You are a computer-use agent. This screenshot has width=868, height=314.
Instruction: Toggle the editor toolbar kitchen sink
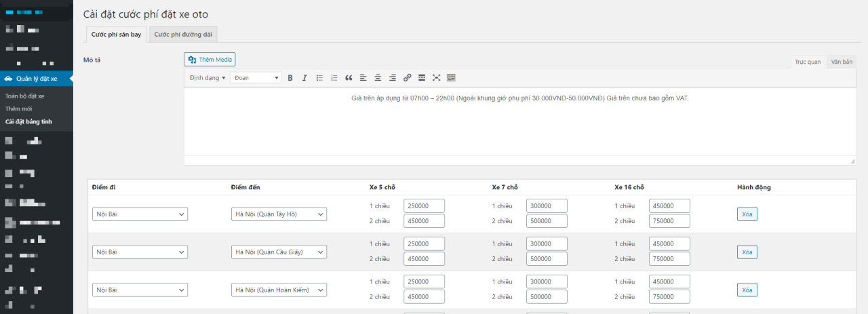451,78
